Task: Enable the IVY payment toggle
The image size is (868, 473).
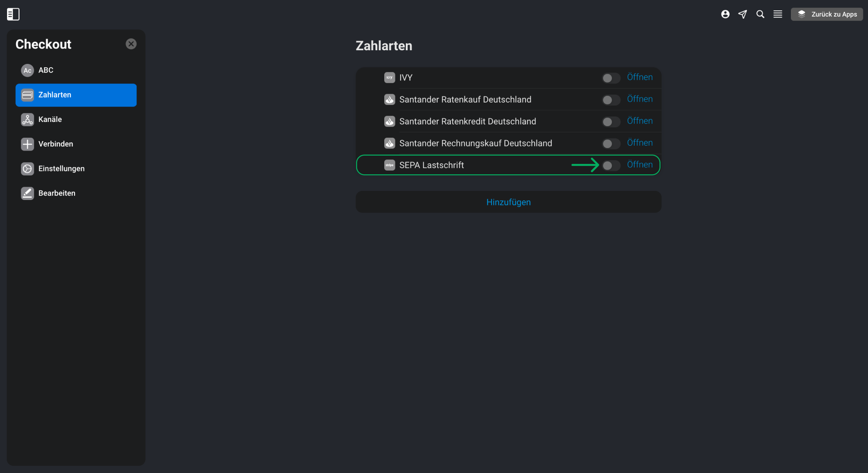Action: (x=611, y=78)
